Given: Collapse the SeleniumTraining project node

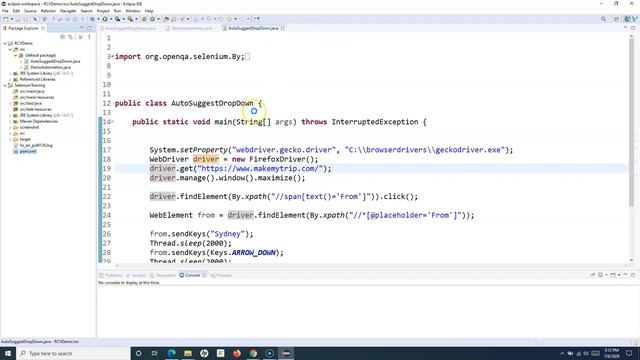Looking at the screenshot, I should pos(5,85).
